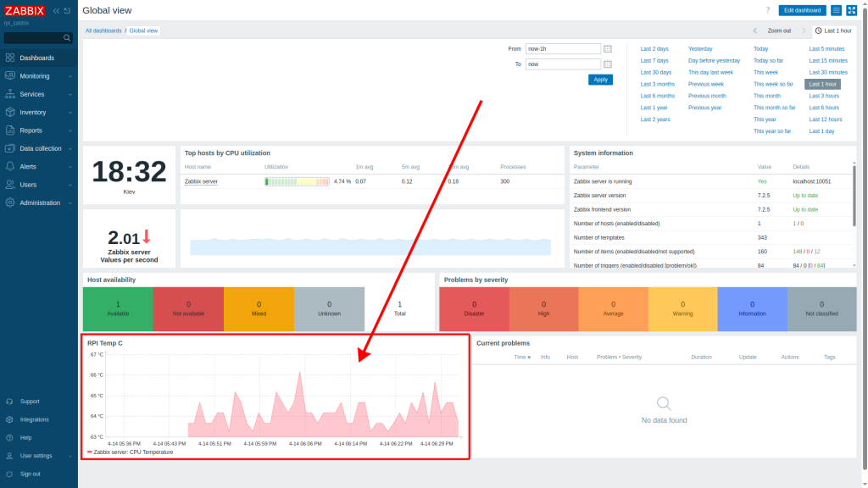Click the green Available host tile
The height and width of the screenshot is (488, 868).
point(118,308)
